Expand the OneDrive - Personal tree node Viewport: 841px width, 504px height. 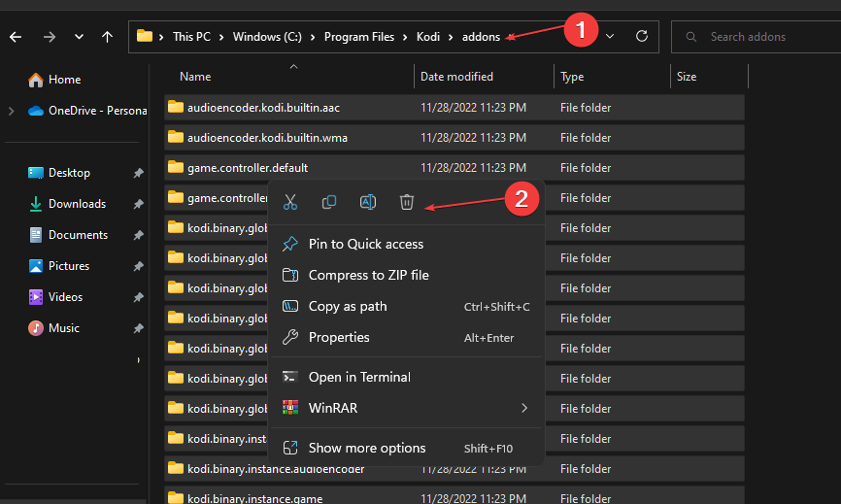click(x=12, y=111)
